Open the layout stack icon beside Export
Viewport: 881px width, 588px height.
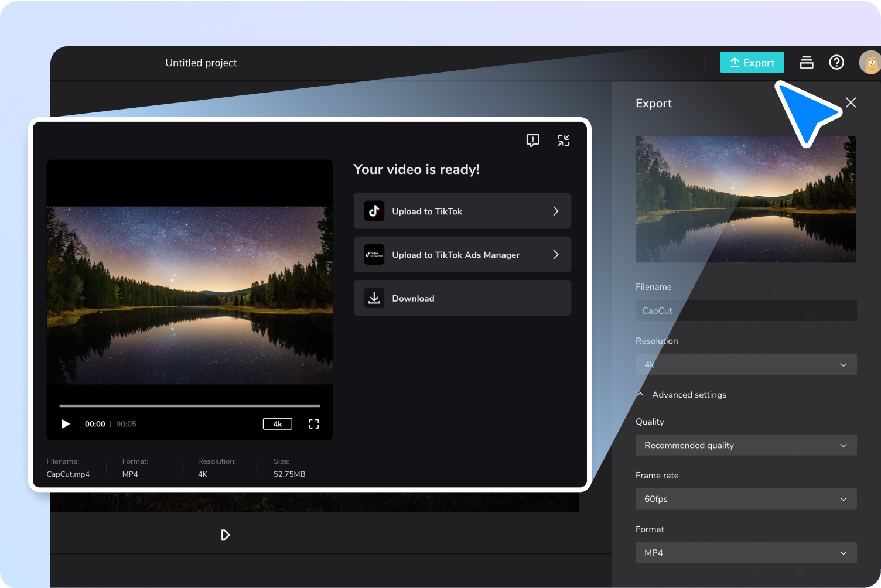coord(807,63)
